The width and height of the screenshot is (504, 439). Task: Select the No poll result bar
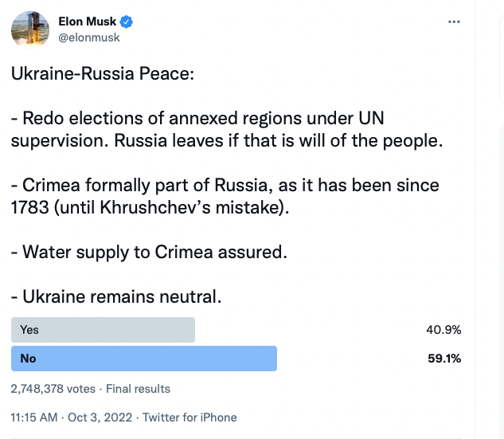point(144,359)
